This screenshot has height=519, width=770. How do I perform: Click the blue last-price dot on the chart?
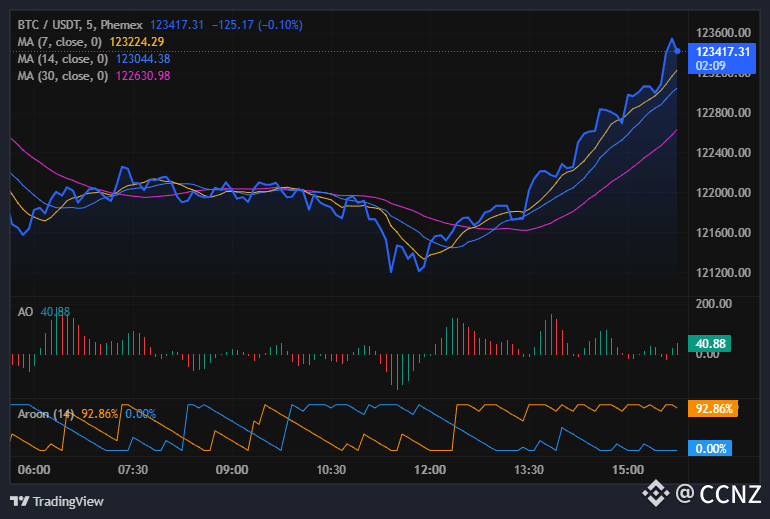coord(678,50)
